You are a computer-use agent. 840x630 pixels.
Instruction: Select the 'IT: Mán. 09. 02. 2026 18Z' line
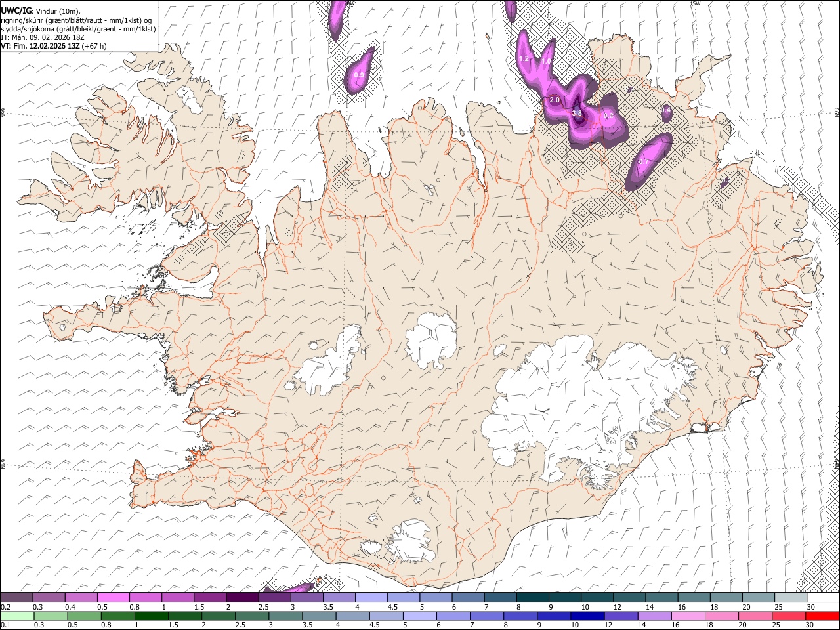click(x=43, y=37)
